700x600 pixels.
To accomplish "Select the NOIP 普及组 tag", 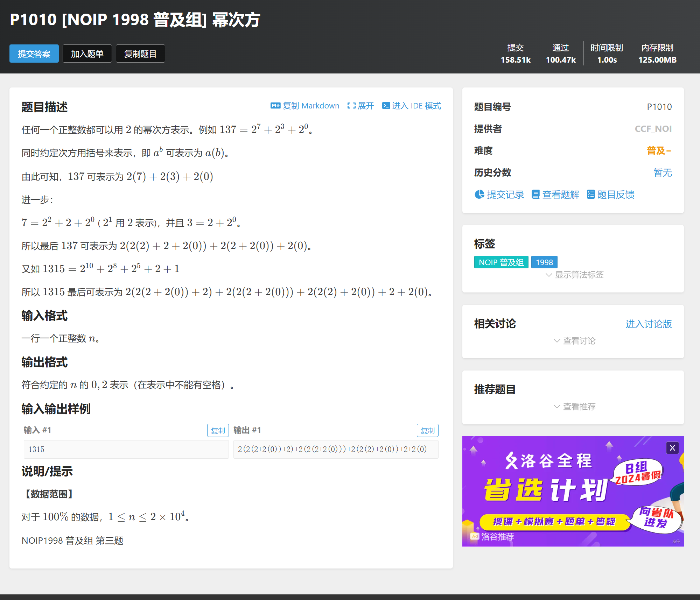I will coord(501,262).
